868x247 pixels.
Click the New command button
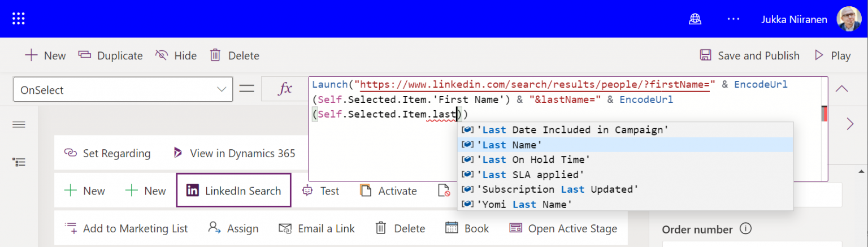(45, 55)
